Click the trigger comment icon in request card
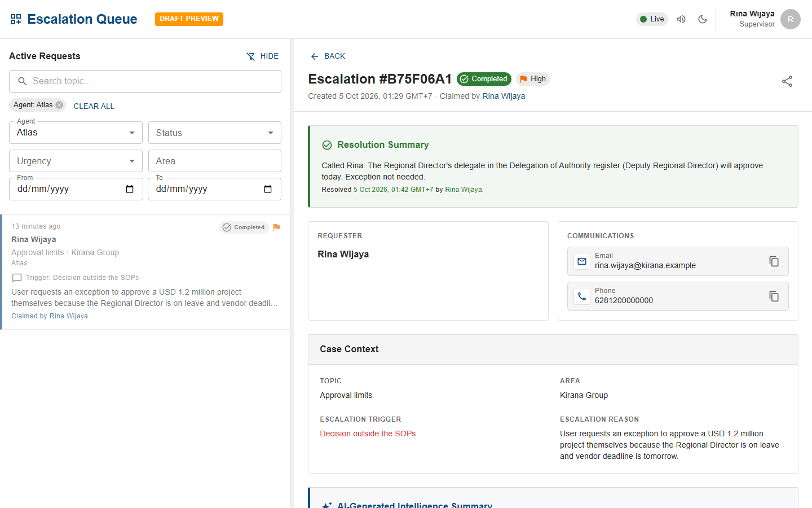The height and width of the screenshot is (508, 812). [17, 278]
